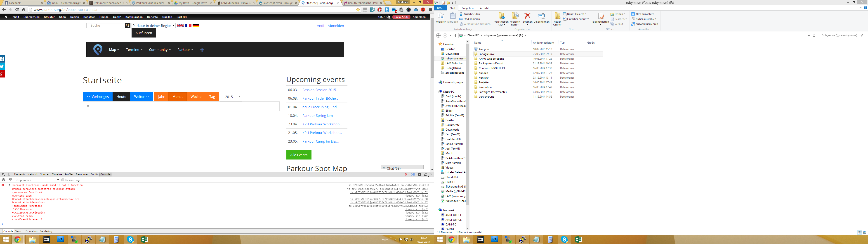Switch site language to English flag
This screenshot has width=868, height=244.
[x=180, y=26]
